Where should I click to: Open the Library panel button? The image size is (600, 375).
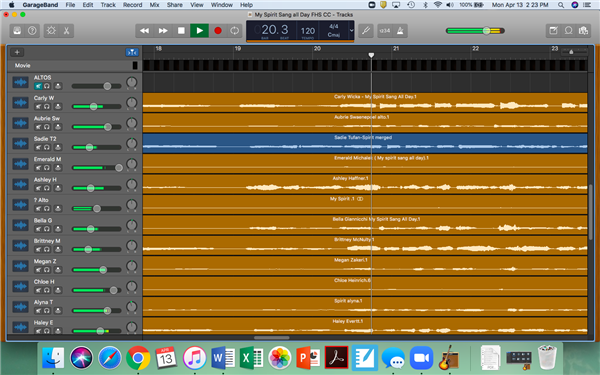(17, 31)
